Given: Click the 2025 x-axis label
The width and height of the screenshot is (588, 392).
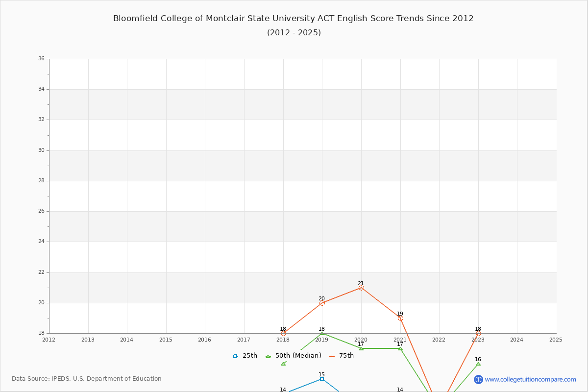Looking at the screenshot, I should (x=556, y=340).
